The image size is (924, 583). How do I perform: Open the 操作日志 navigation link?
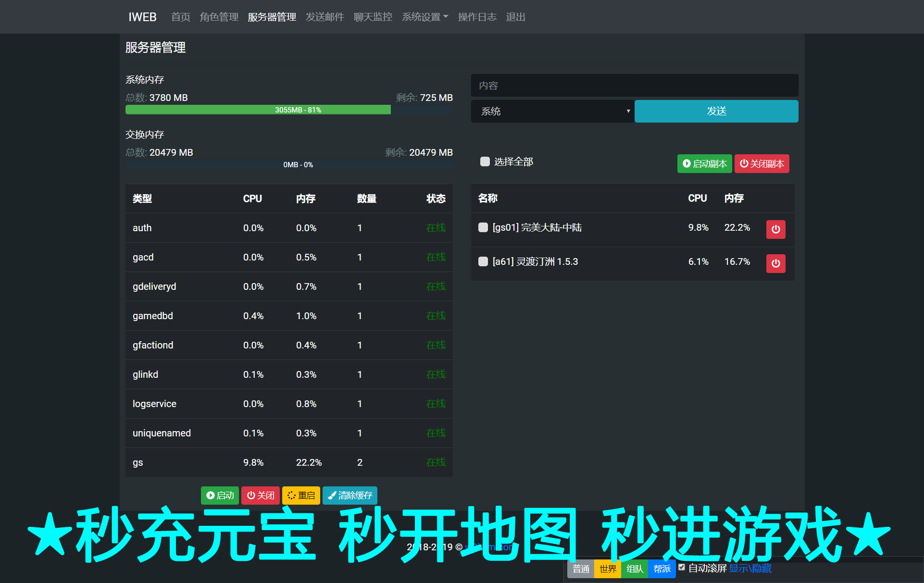[x=477, y=17]
